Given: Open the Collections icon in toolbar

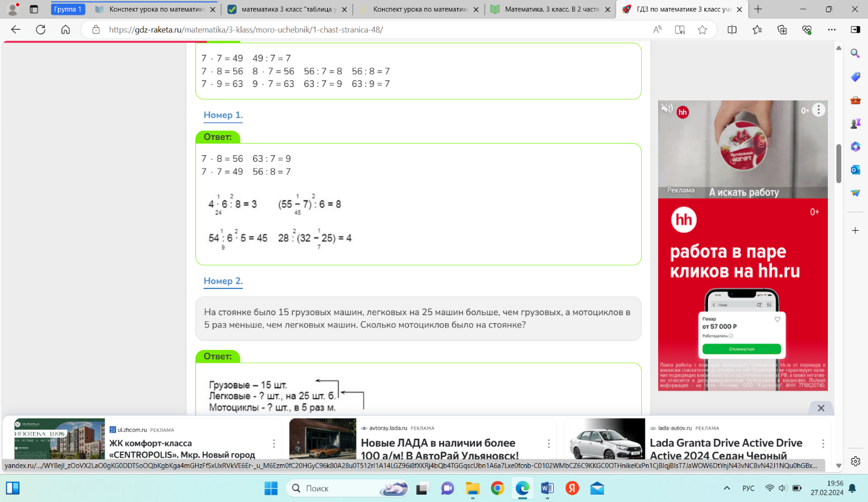Looking at the screenshot, I should pos(782,30).
